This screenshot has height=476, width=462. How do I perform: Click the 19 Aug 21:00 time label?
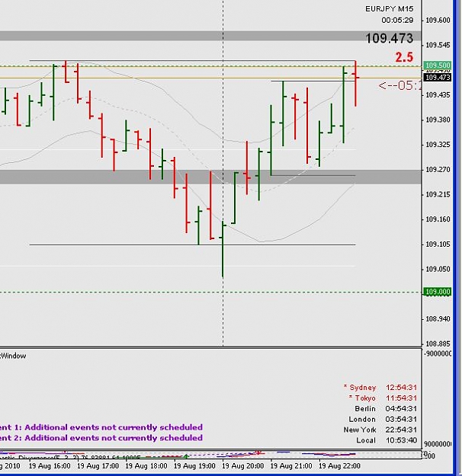(291, 465)
